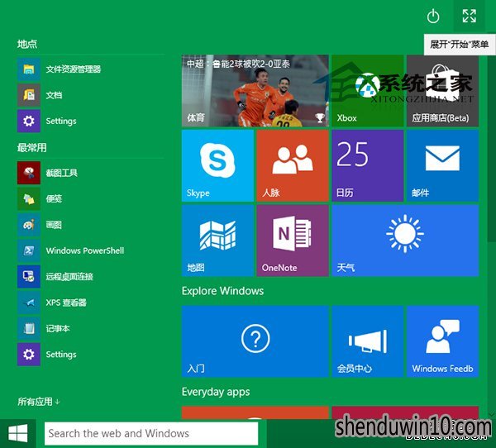Open the Skype tile
The width and height of the screenshot is (496, 448).
tap(217, 165)
